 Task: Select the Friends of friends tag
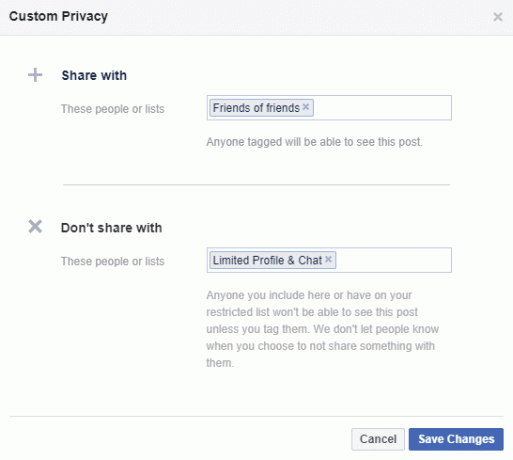pyautogui.click(x=256, y=108)
